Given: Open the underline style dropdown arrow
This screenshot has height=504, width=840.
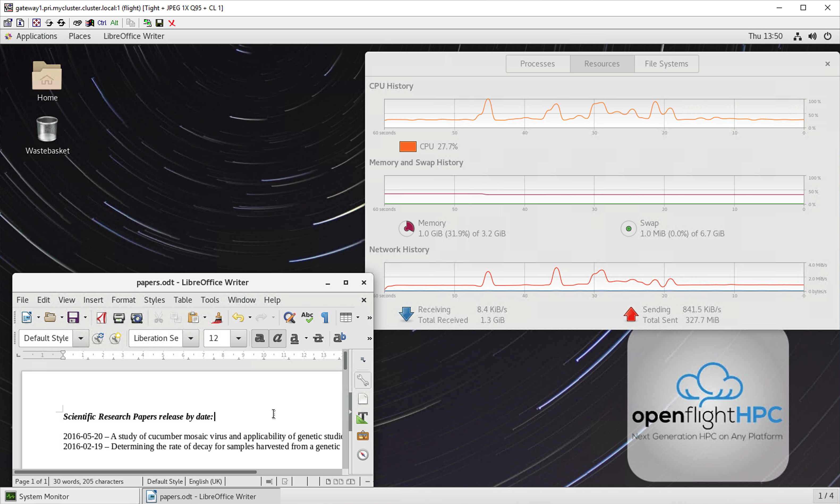Looking at the screenshot, I should tap(305, 338).
